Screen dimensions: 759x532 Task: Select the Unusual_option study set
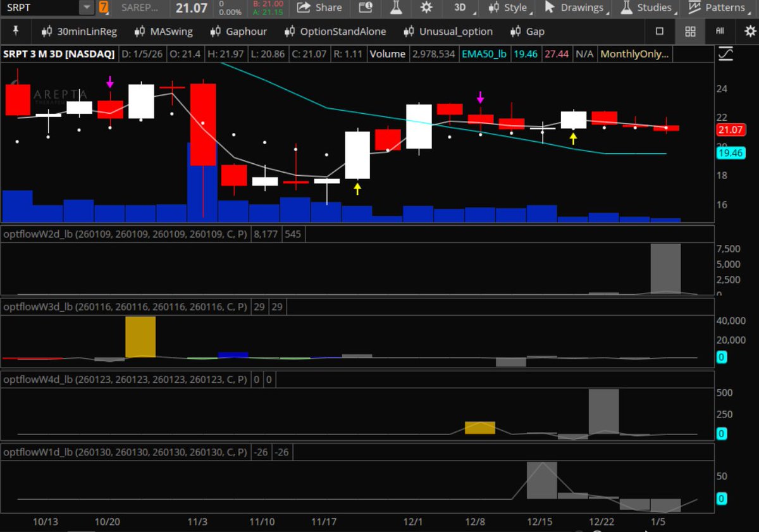click(448, 32)
